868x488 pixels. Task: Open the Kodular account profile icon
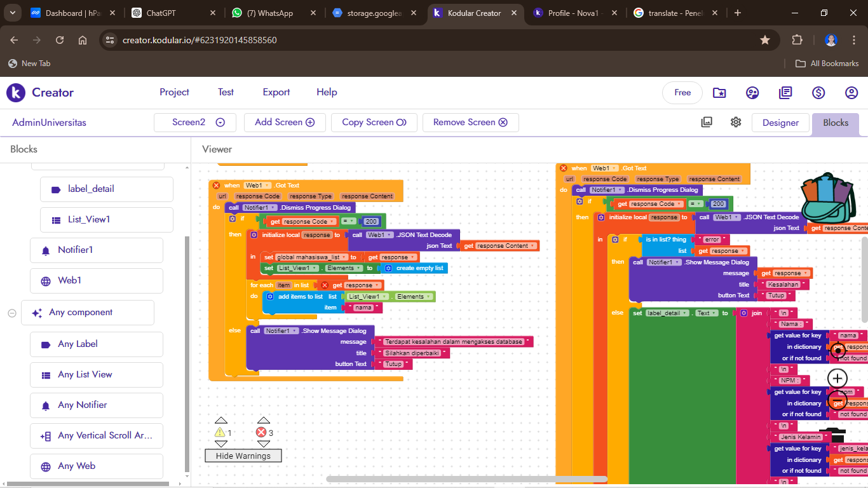pyautogui.click(x=851, y=93)
